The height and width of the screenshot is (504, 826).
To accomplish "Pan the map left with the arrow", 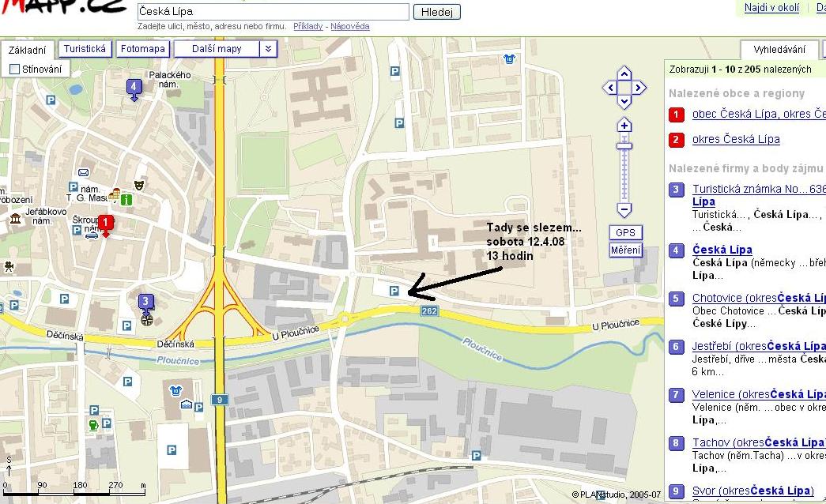I will [609, 88].
